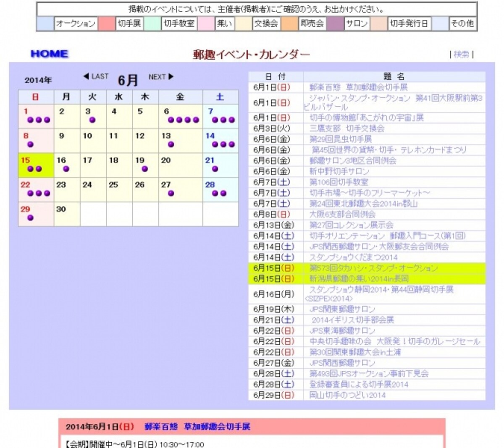Screen dimensions: 504x448
Task: Open JPS関東郵趣サロン event link
Action: pos(342,309)
